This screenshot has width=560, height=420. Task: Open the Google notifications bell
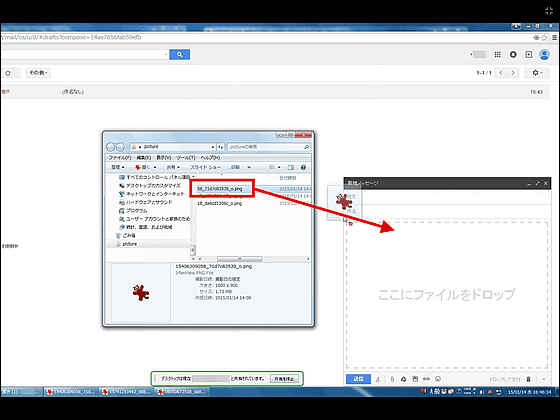(513, 54)
